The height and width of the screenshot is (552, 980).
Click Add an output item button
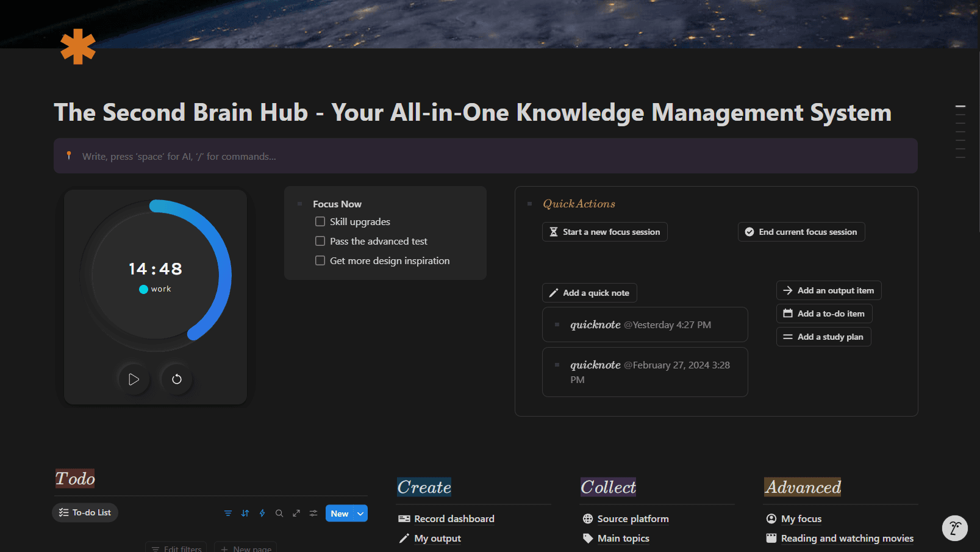tap(829, 290)
